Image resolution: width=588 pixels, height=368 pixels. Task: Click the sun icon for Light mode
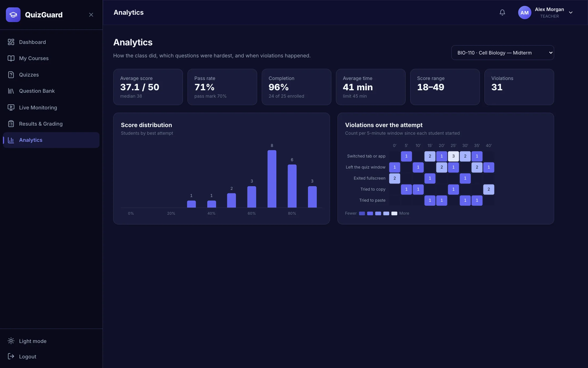(11, 341)
